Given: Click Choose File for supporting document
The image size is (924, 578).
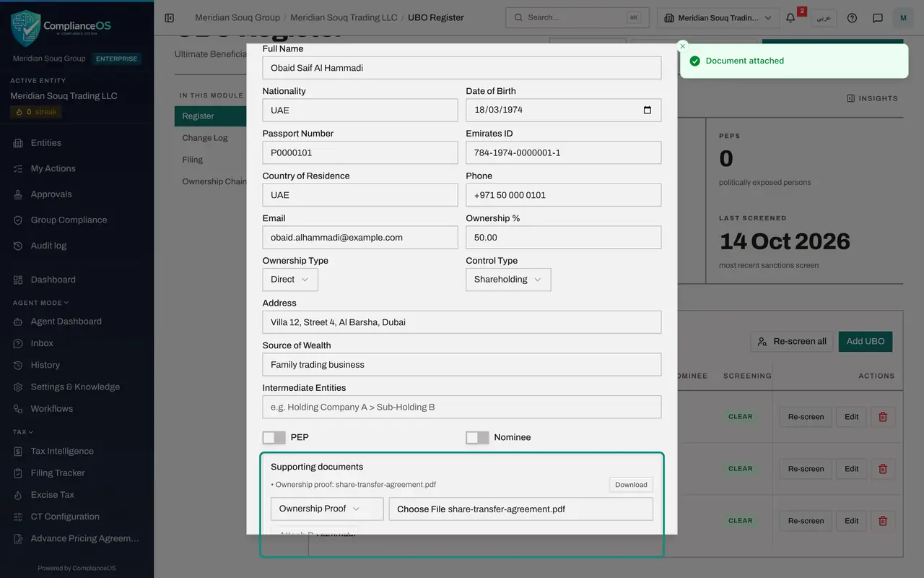Looking at the screenshot, I should click(520, 509).
